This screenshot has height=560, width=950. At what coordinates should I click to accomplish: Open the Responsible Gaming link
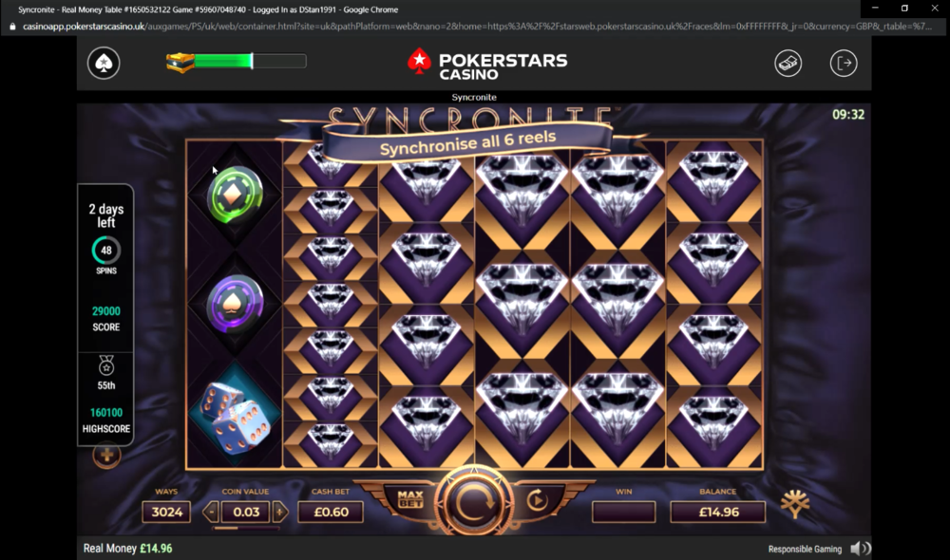[x=805, y=550]
